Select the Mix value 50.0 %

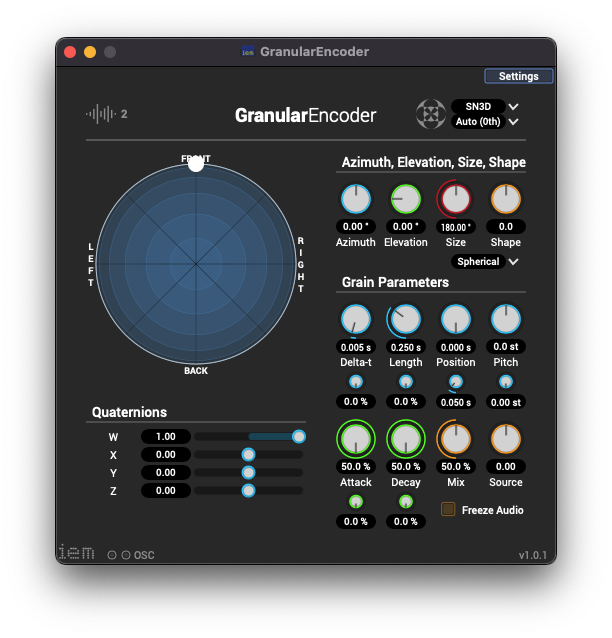(x=456, y=467)
